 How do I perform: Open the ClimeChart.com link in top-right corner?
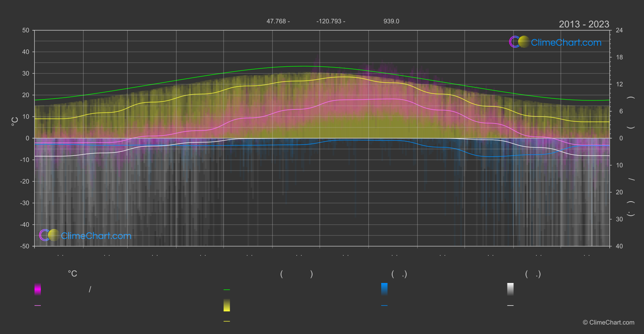(x=566, y=43)
